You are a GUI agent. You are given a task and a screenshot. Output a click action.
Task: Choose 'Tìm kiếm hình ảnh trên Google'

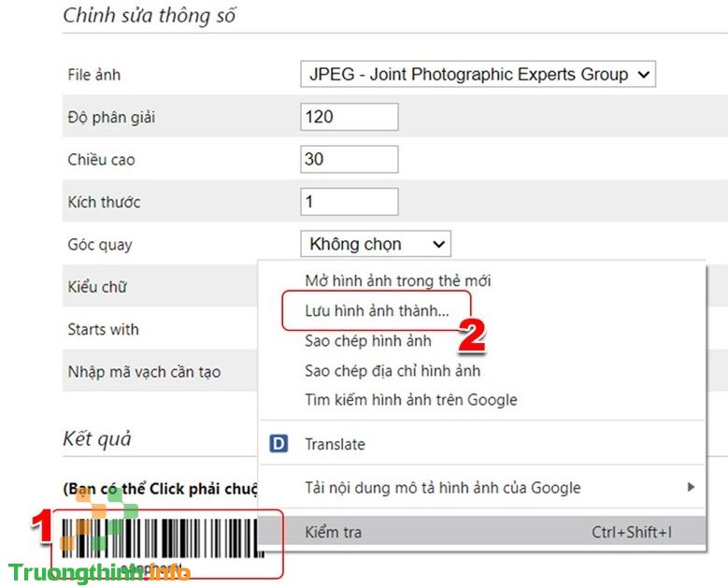(411, 400)
